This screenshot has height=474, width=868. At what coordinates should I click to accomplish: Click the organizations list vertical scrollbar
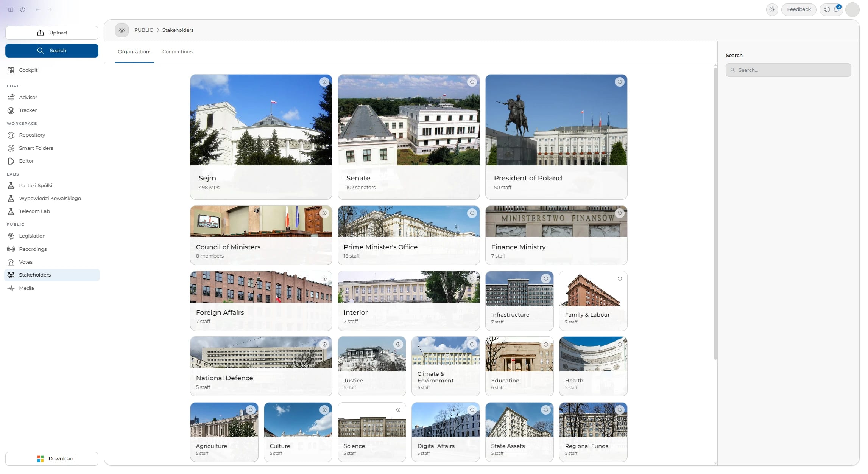(715, 214)
